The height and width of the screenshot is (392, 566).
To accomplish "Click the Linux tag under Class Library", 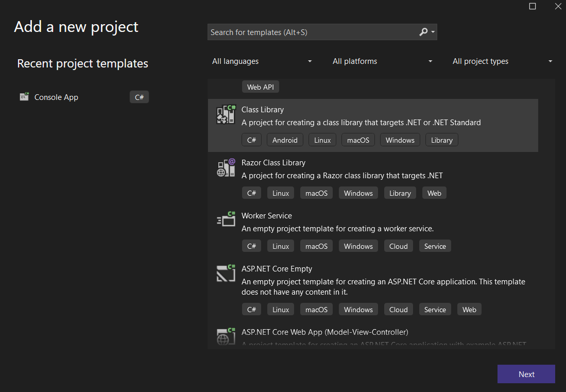I will [322, 140].
